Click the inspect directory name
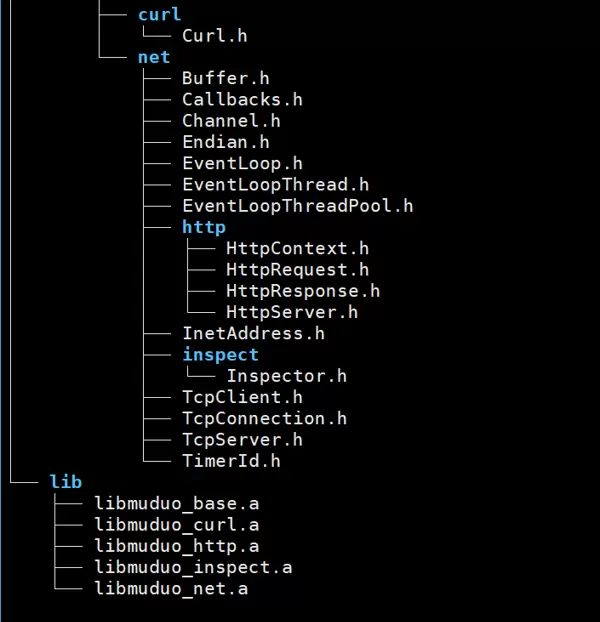The height and width of the screenshot is (622, 600). point(220,354)
